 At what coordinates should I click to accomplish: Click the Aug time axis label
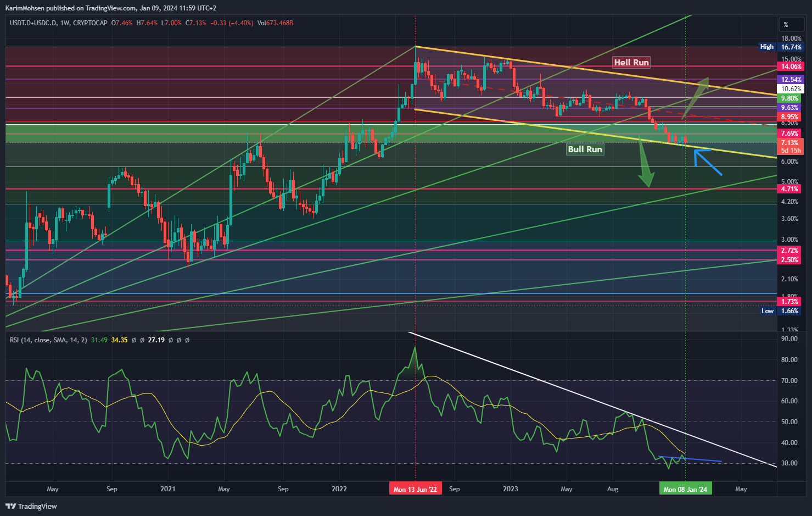click(x=613, y=489)
